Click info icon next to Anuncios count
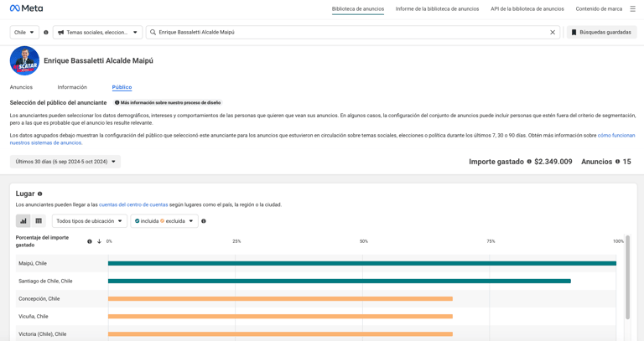The image size is (644, 341). tap(617, 162)
